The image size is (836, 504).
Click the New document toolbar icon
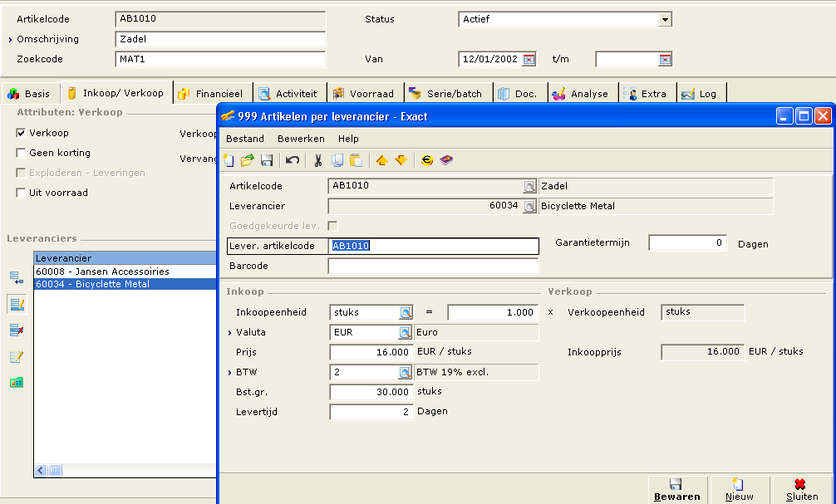click(x=229, y=159)
